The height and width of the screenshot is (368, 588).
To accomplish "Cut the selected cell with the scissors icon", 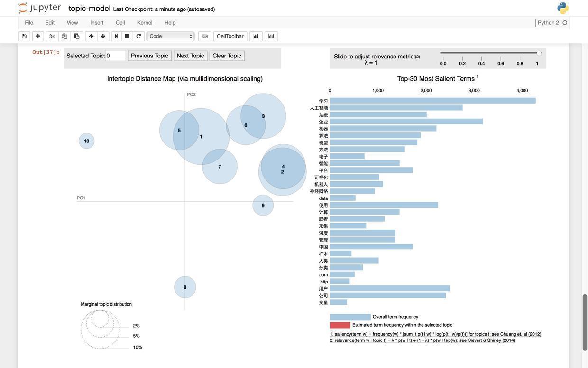I will [52, 36].
